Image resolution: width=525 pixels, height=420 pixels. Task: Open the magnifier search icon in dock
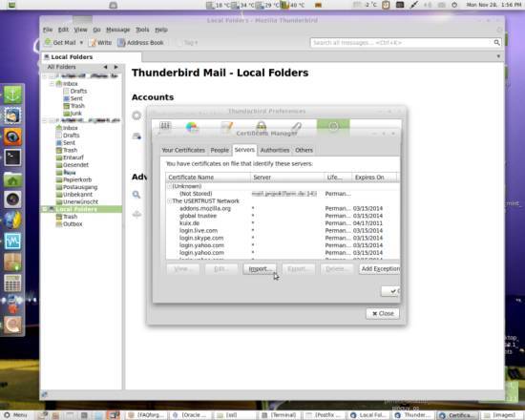pyautogui.click(x=12, y=325)
